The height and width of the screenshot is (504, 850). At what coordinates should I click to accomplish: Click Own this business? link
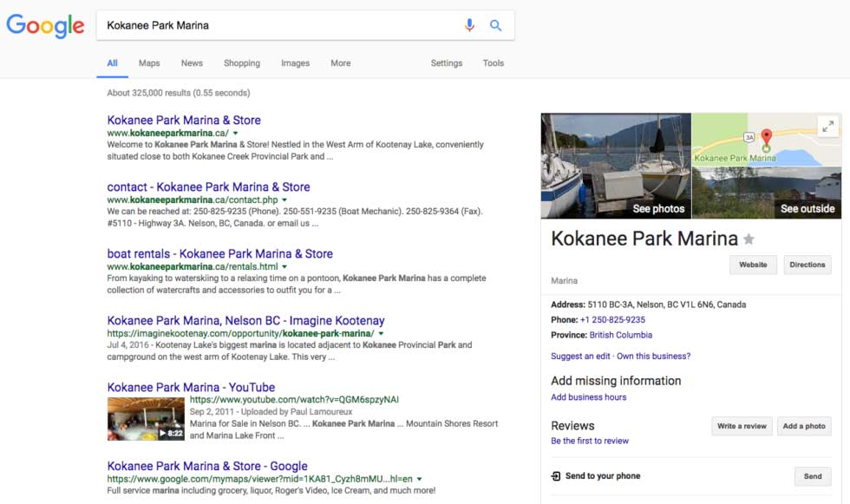point(654,356)
